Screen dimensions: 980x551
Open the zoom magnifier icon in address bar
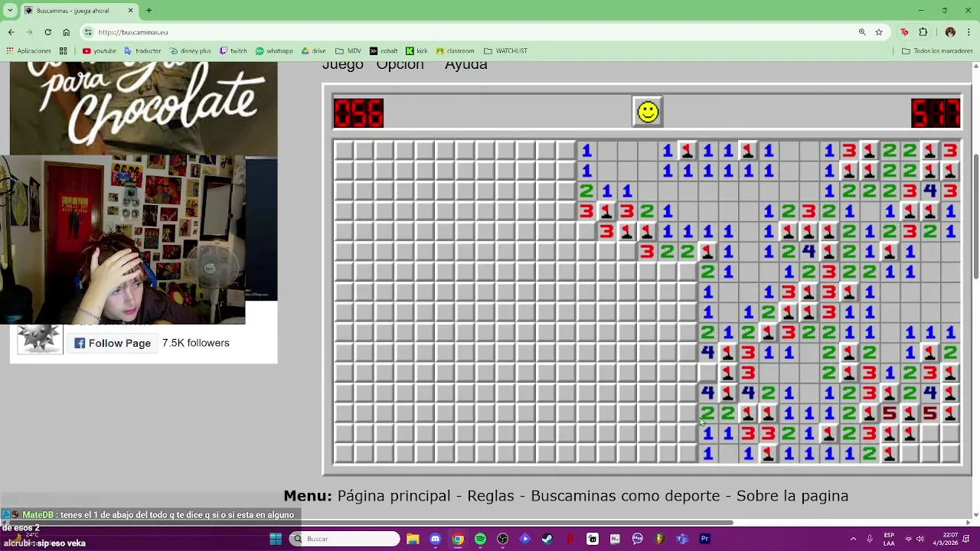(862, 32)
